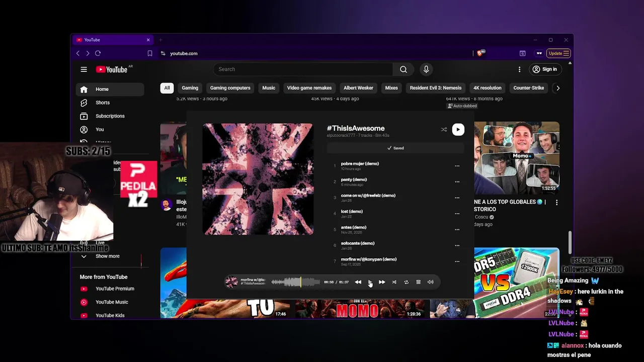The image size is (644, 362).
Task: Skip to next track in player bar
Action: [382, 282]
